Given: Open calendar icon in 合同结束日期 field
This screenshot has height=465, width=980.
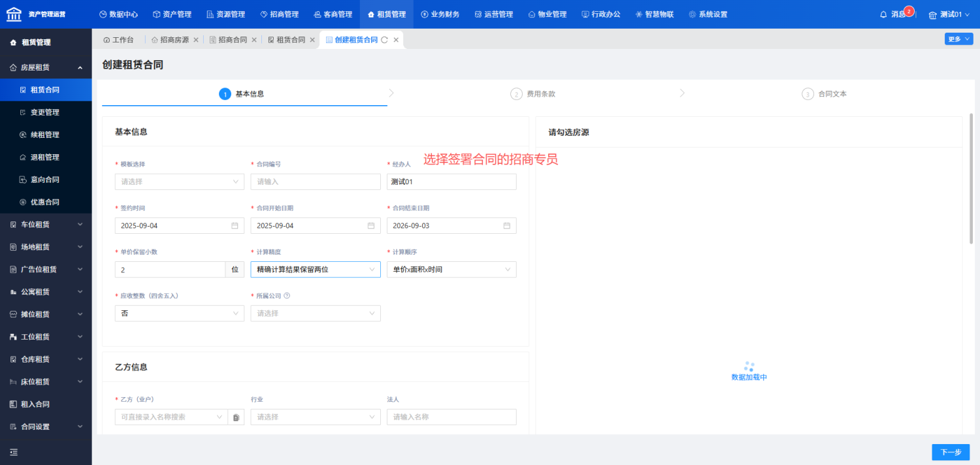Looking at the screenshot, I should (506, 225).
